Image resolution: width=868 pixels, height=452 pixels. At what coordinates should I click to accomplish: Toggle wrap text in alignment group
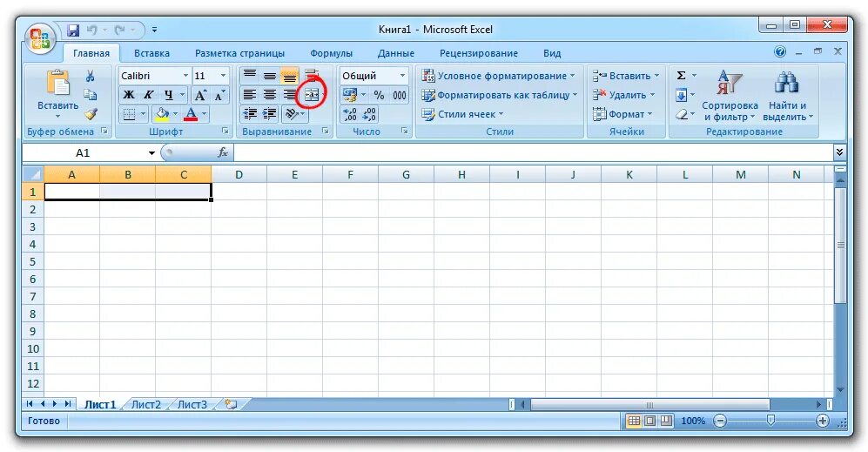click(312, 75)
